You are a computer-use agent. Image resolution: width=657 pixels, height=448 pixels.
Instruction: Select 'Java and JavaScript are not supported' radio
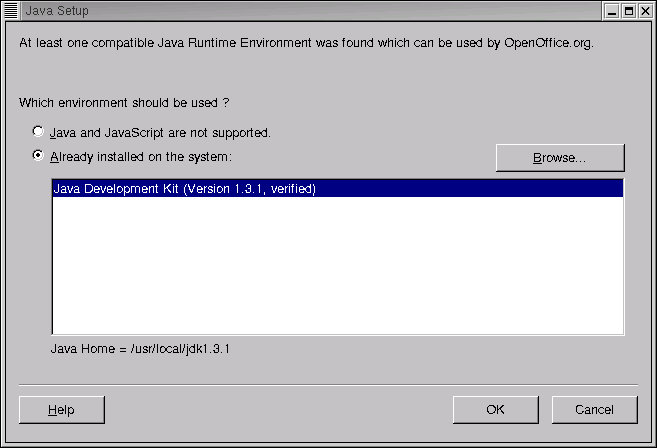(x=39, y=131)
